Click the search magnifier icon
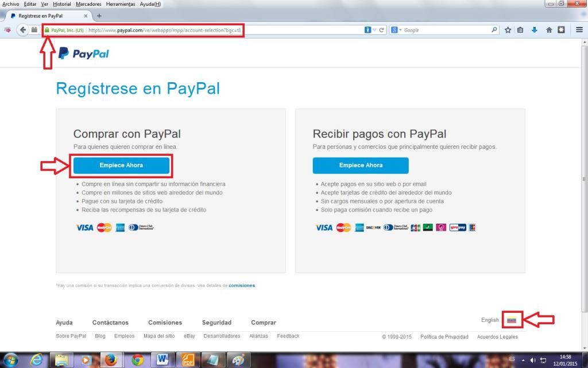 pos(494,30)
